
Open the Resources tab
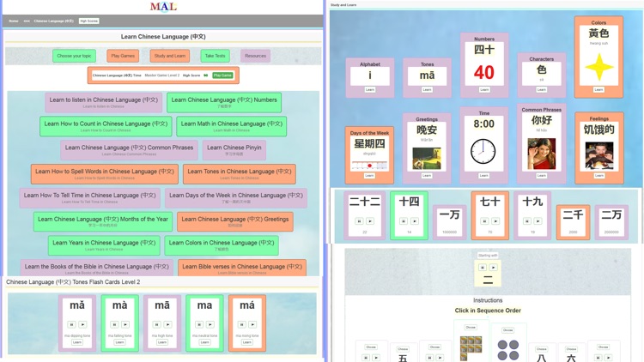tap(256, 56)
